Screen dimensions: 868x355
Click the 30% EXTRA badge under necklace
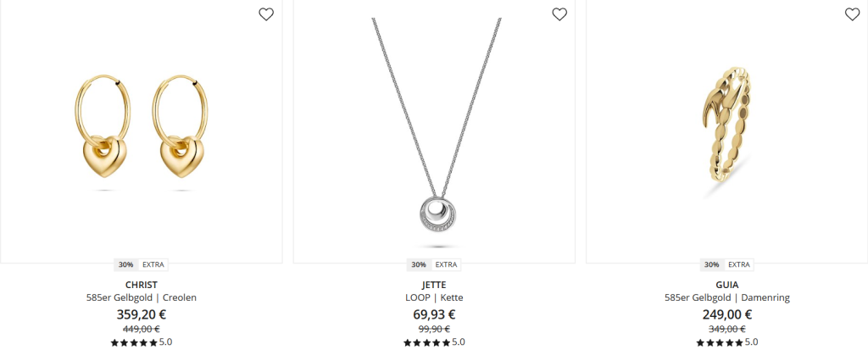click(x=434, y=265)
